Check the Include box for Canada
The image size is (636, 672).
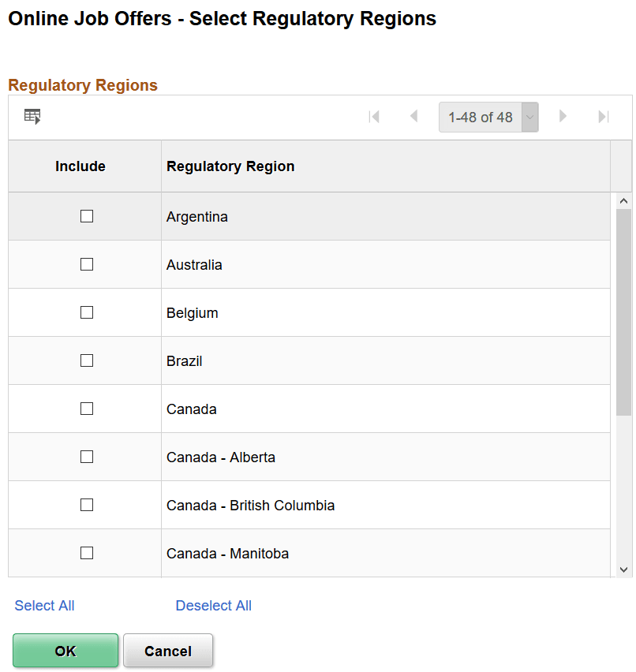pos(86,409)
